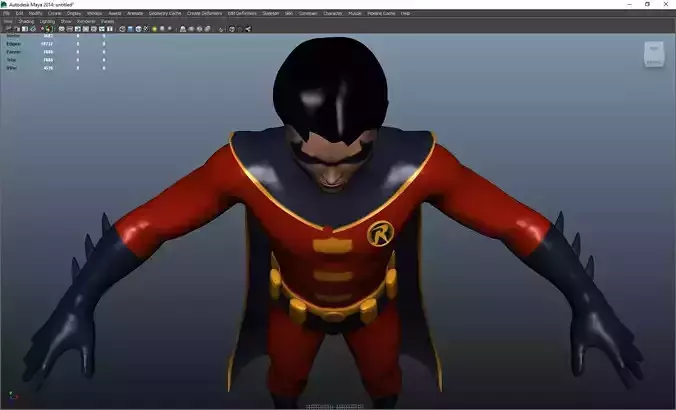
Task: Click the Faces row in poly count HUD
Action: click(x=56, y=52)
